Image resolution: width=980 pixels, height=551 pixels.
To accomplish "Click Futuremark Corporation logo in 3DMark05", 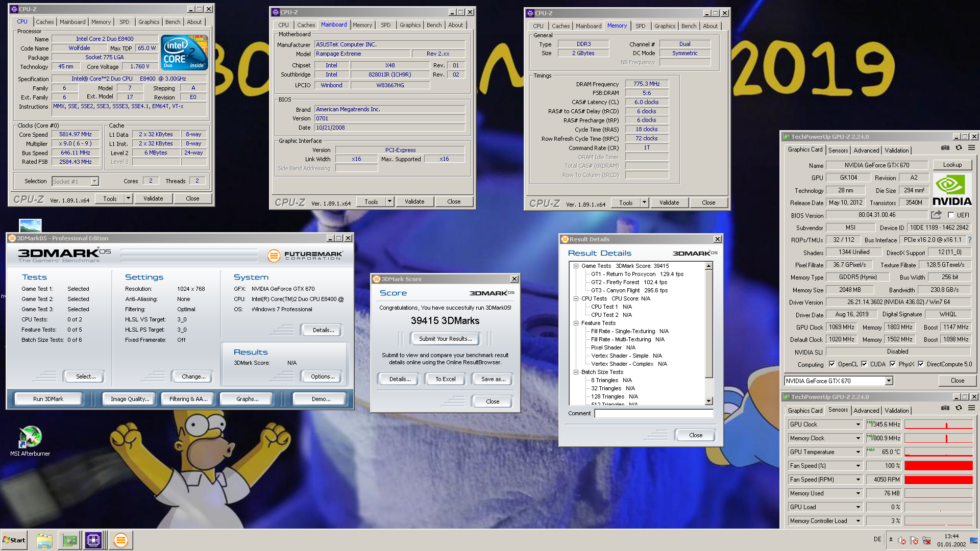I will pos(305,256).
